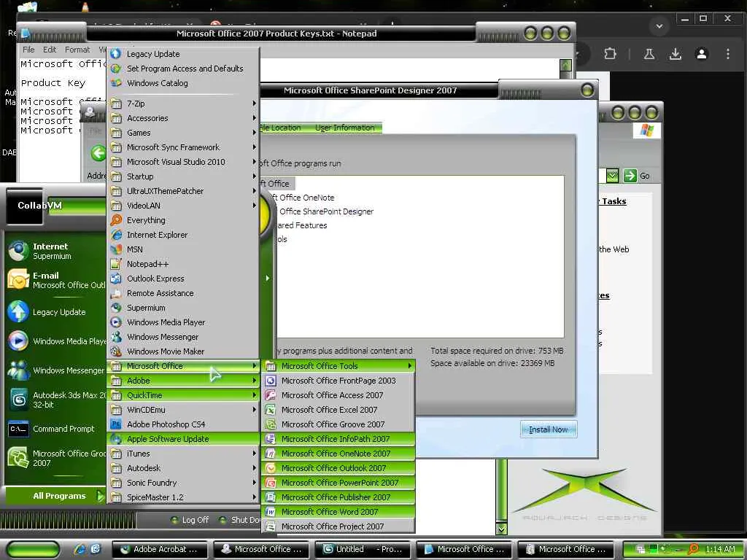
Task: Open Microsoft Office FrontPage 2003 from the submenu
Action: pos(338,381)
